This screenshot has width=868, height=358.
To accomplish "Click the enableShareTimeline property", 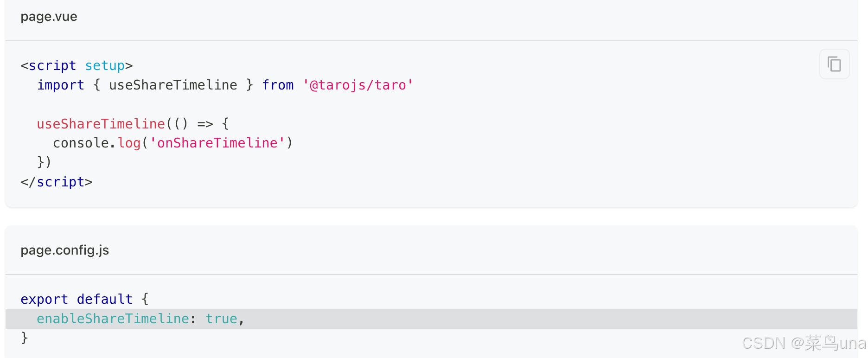I will [x=113, y=319].
